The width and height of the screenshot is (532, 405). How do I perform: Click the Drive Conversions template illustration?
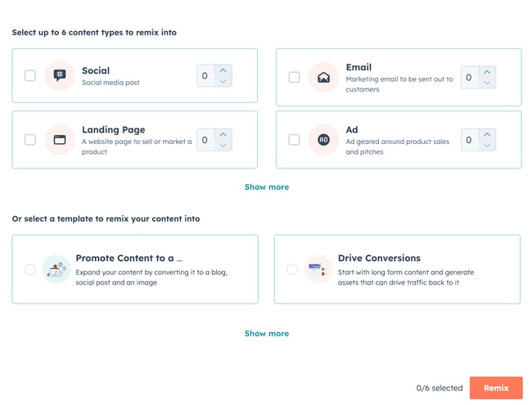tap(318, 269)
